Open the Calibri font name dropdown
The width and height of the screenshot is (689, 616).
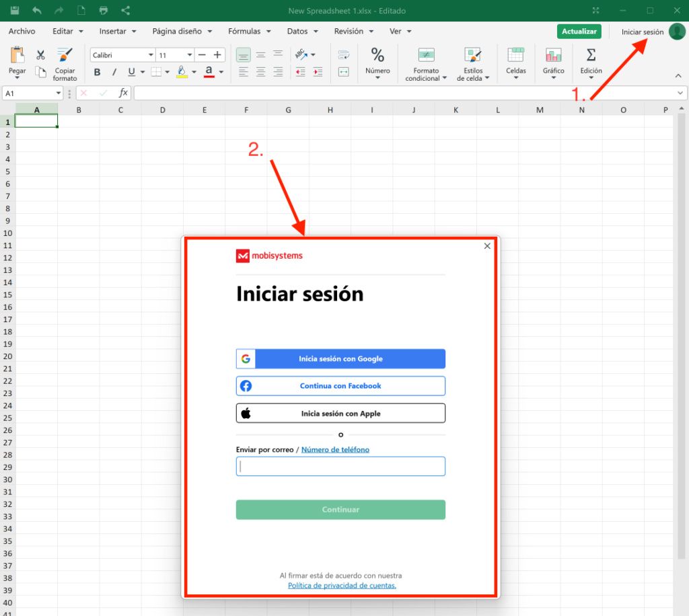click(122, 55)
